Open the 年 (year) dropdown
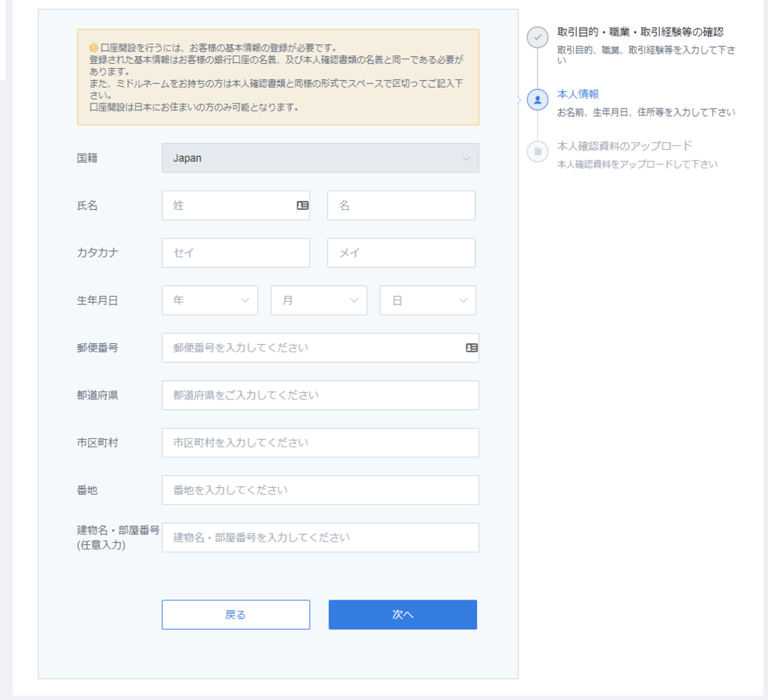 209,300
